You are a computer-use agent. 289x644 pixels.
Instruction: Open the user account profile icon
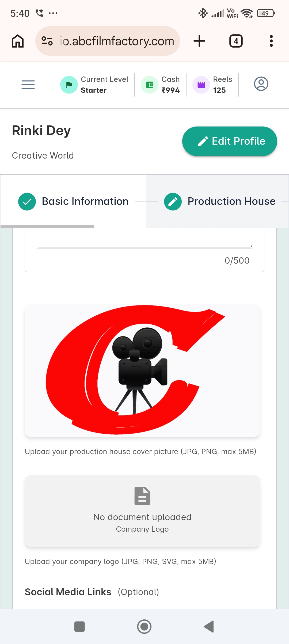click(x=261, y=84)
